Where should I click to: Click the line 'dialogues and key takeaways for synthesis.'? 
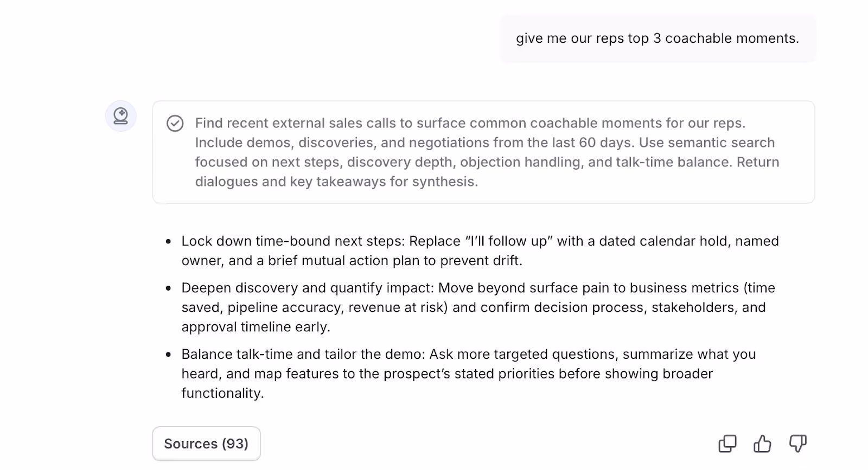336,182
